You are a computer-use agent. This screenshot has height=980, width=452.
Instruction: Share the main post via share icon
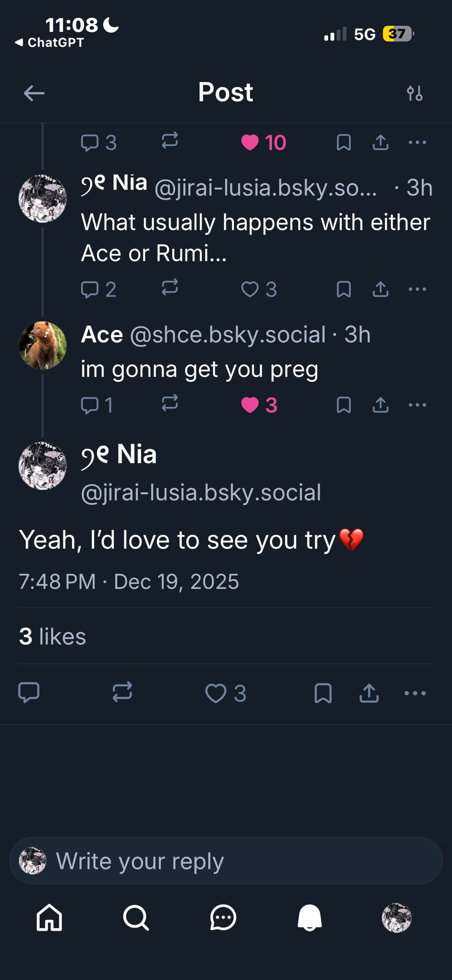coord(369,693)
